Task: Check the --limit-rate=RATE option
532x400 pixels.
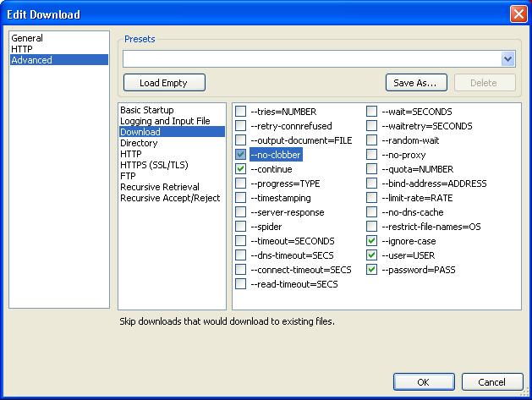Action: click(x=372, y=198)
